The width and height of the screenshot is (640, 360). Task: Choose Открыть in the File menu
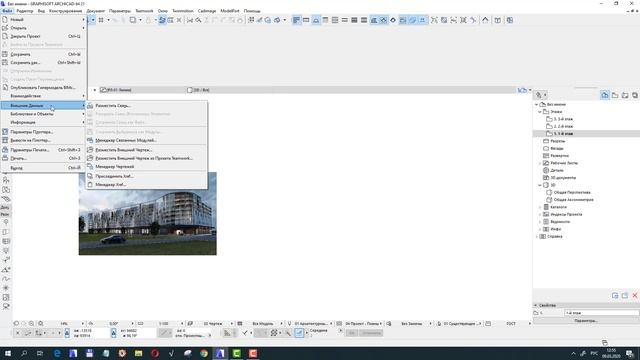click(43, 28)
